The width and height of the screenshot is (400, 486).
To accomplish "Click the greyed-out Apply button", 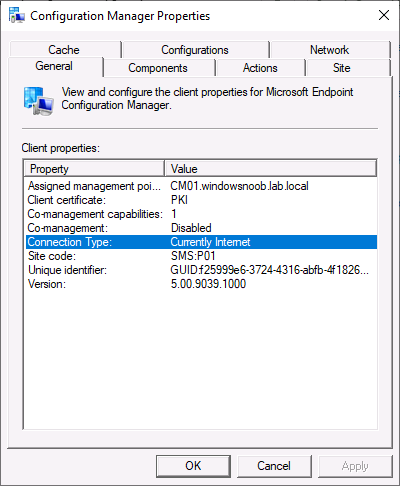I will (x=355, y=466).
